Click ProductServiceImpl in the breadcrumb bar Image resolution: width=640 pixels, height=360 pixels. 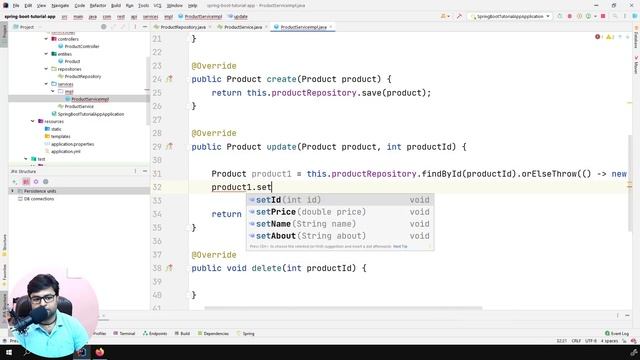[x=203, y=17]
